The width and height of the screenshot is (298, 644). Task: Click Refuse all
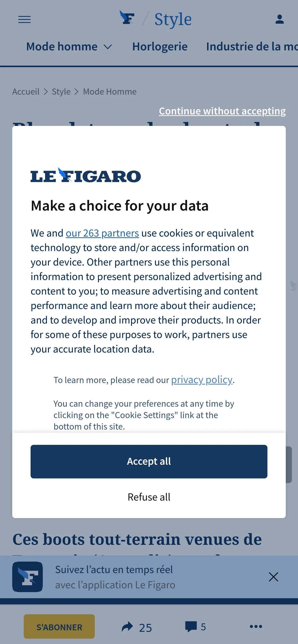(149, 497)
